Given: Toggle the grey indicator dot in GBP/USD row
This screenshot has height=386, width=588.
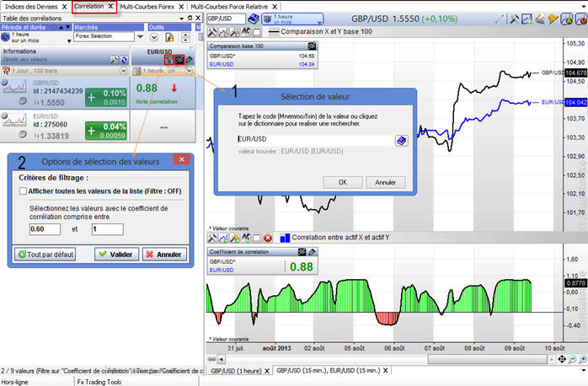Looking at the screenshot, I should [x=23, y=100].
